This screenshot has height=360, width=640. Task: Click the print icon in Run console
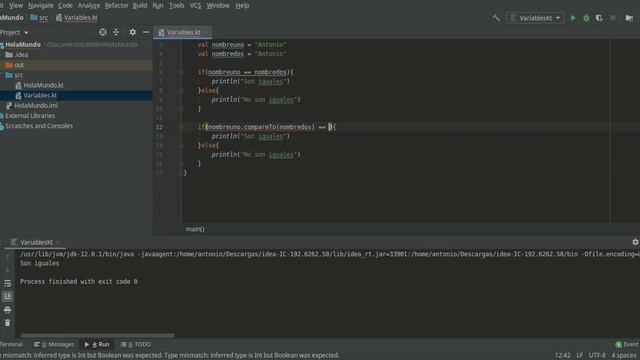click(7, 310)
